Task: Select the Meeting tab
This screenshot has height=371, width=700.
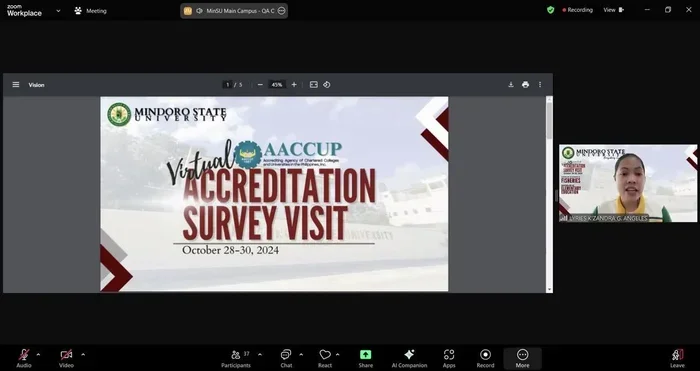Action: 91,11
